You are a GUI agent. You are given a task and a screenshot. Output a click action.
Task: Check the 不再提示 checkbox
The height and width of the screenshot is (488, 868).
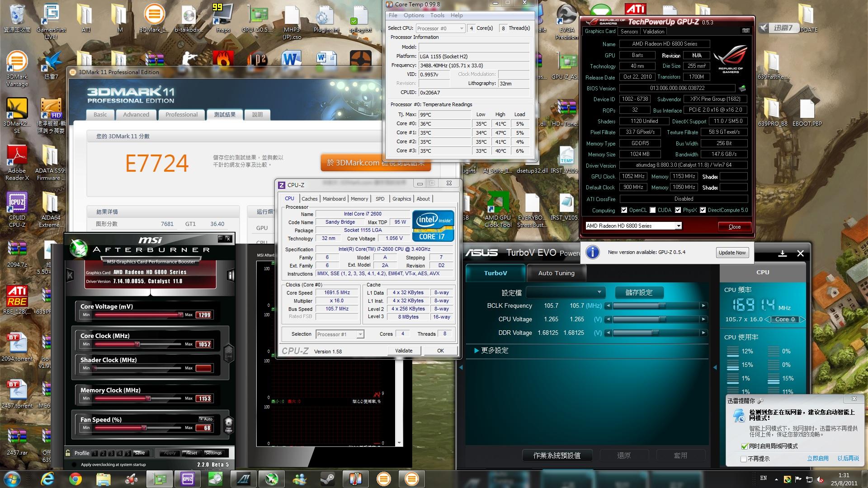(x=744, y=459)
